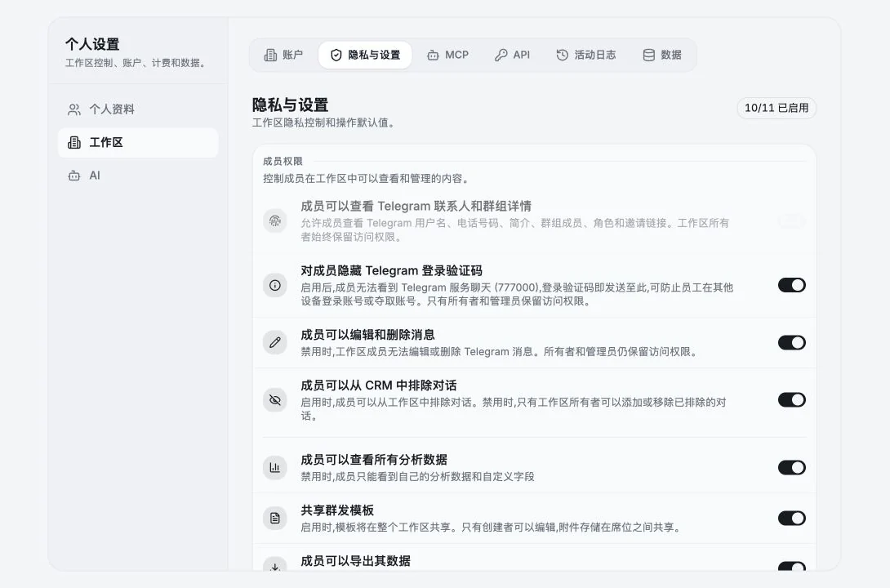
Task: Click the 控制成员在工作区中可以查看和管理的内容 description
Action: coord(367,179)
